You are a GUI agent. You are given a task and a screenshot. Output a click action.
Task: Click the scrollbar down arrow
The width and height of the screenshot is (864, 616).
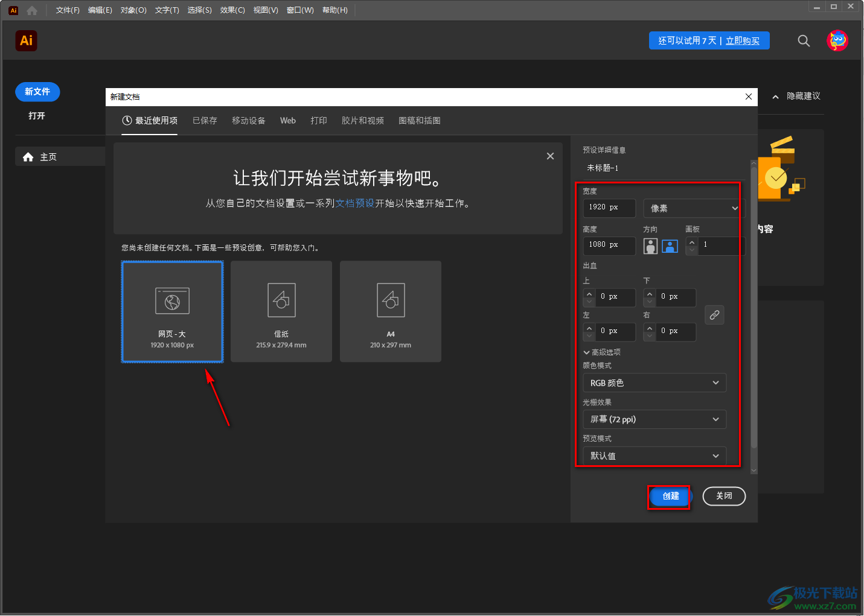(x=754, y=471)
